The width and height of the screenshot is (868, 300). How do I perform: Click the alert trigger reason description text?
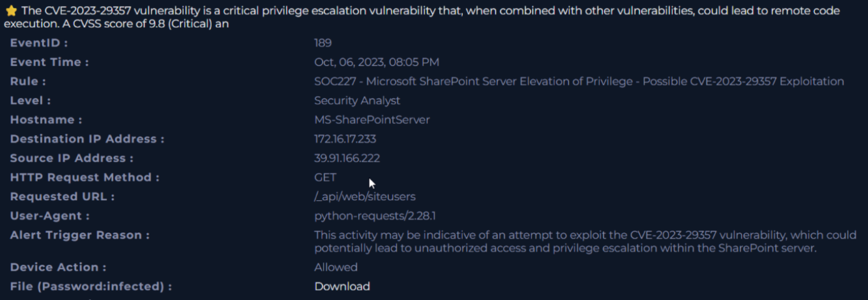[x=585, y=242]
